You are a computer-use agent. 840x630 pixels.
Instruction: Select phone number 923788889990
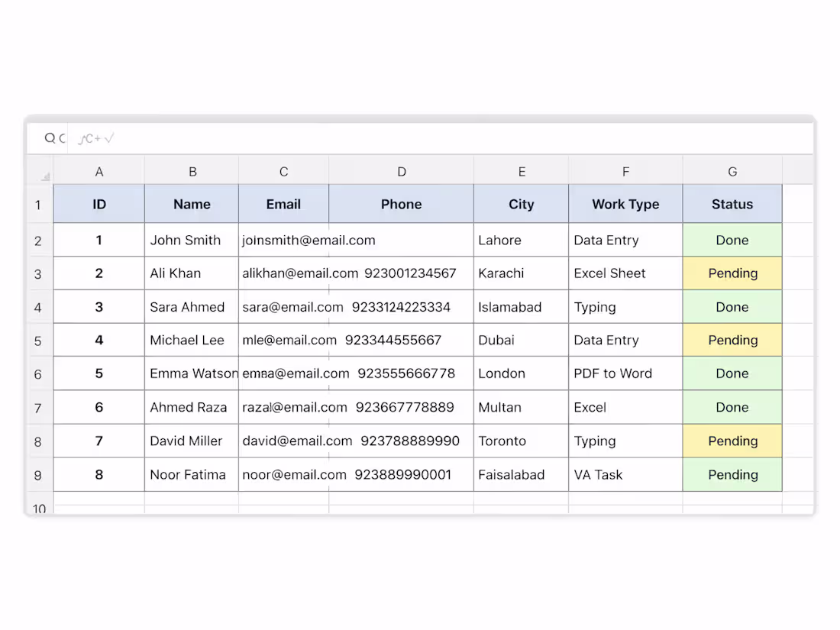(x=410, y=441)
